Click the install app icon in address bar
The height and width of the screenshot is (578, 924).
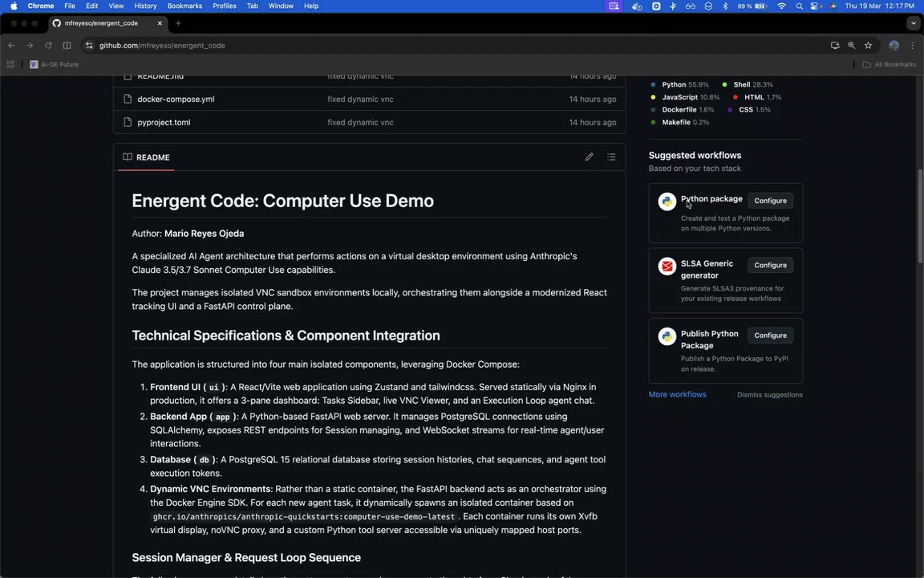point(835,46)
